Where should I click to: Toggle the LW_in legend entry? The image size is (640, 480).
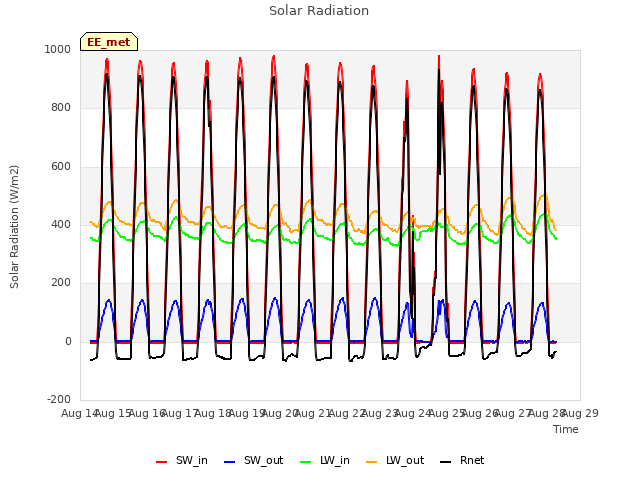(x=325, y=460)
